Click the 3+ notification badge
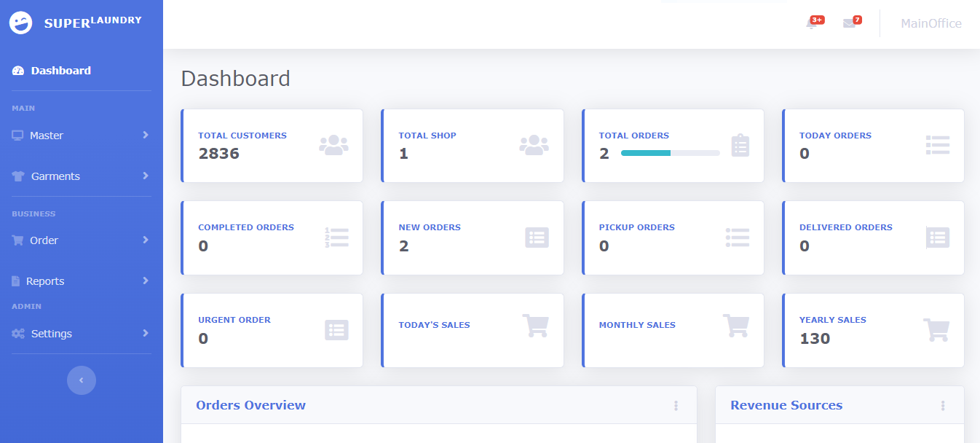The width and height of the screenshot is (980, 443). [x=817, y=20]
